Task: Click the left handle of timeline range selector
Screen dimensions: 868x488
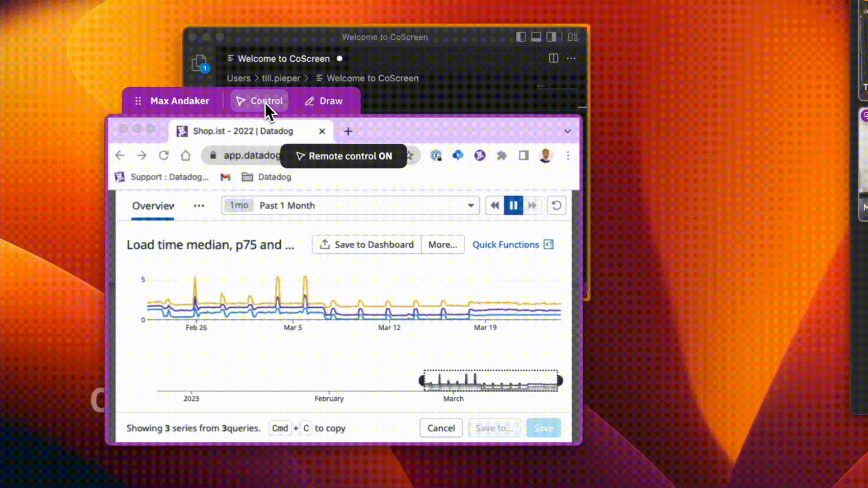Action: pos(422,381)
